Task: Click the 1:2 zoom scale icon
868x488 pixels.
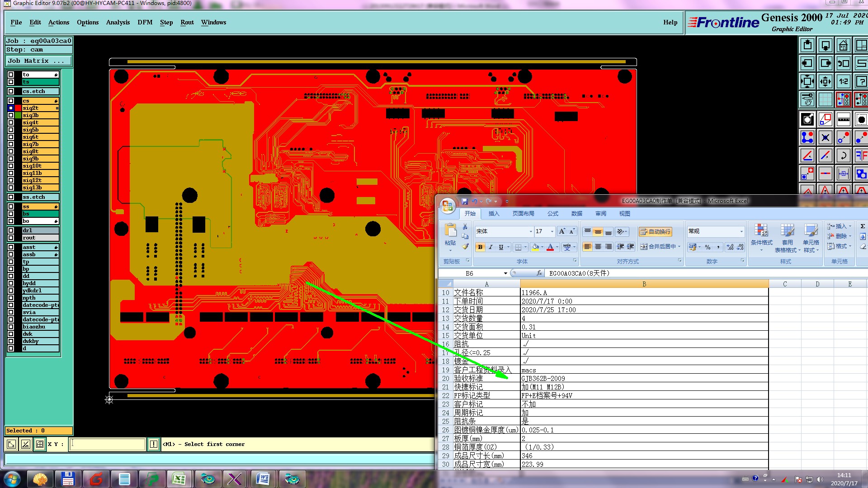Action: pyautogui.click(x=843, y=81)
